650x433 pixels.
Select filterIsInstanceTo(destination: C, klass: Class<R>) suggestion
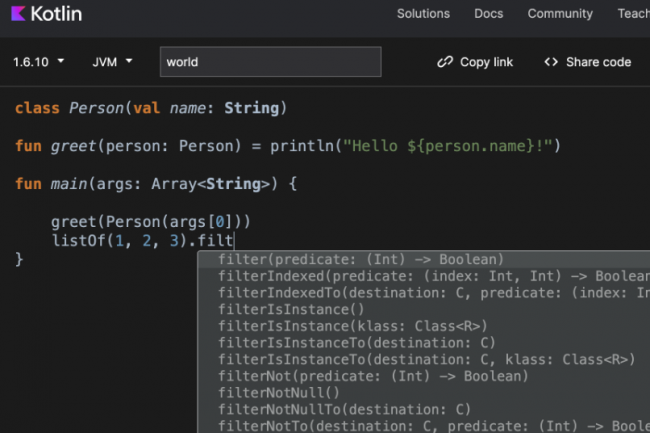[424, 359]
